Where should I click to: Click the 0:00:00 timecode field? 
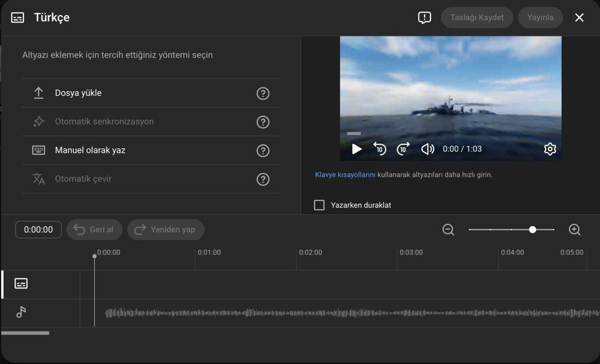[38, 230]
